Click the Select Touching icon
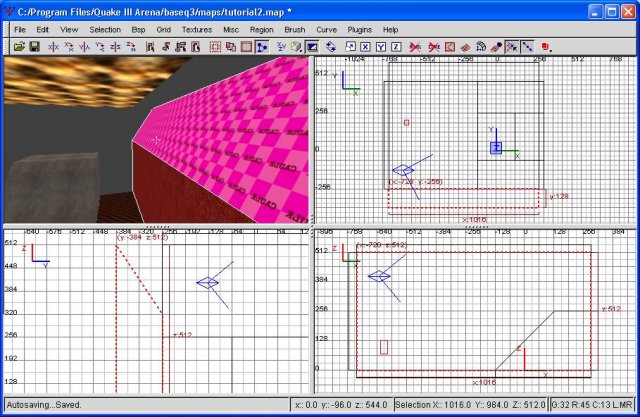Screen dimensions: 640x417 pos(165,47)
